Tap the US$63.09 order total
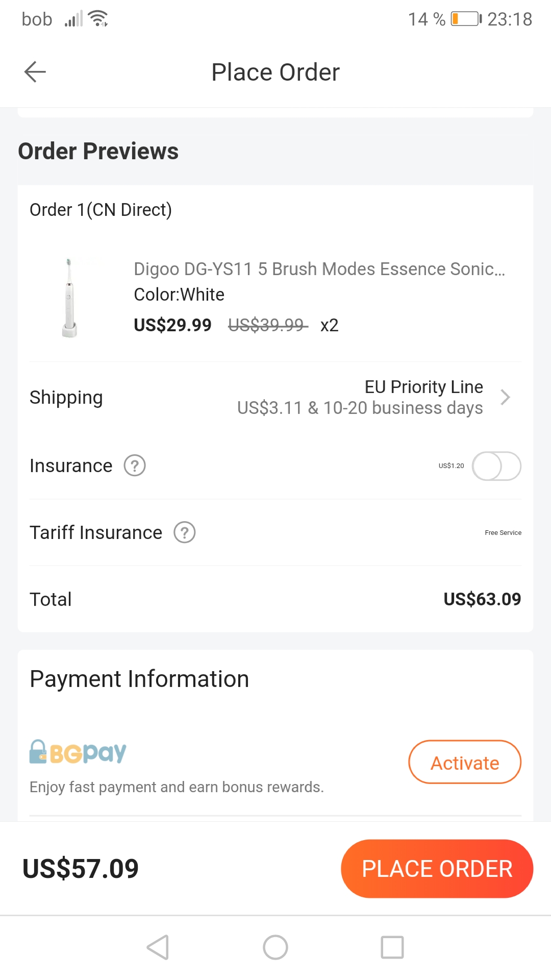The height and width of the screenshot is (980, 551). coord(482,599)
